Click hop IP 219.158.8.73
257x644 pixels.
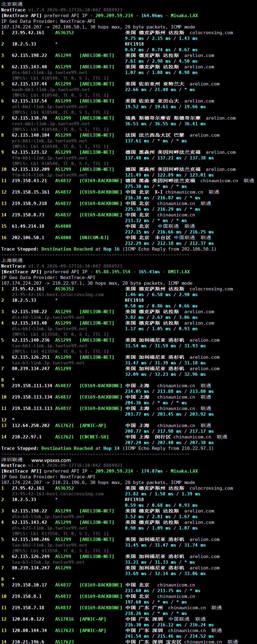pyautogui.click(x=28, y=215)
